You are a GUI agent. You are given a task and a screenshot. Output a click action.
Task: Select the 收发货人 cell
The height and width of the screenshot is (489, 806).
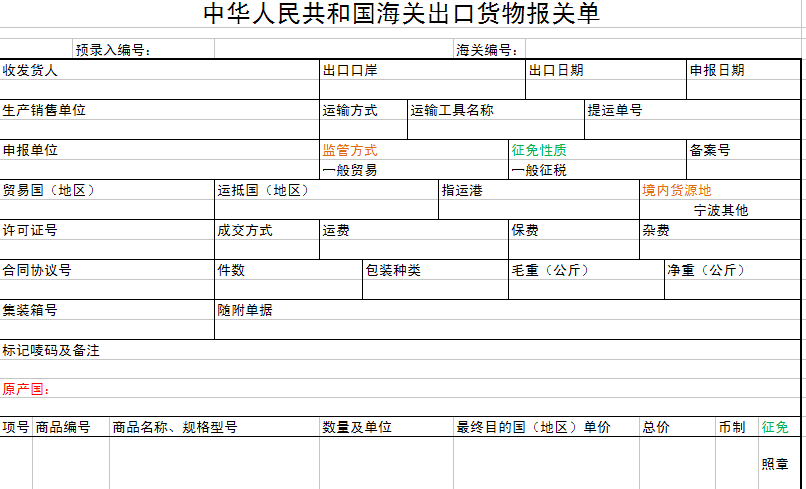pos(159,70)
